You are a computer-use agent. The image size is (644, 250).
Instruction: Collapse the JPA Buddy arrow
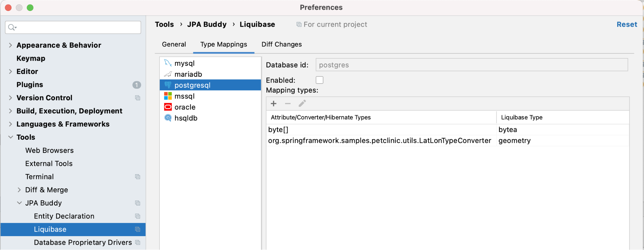[x=19, y=203]
